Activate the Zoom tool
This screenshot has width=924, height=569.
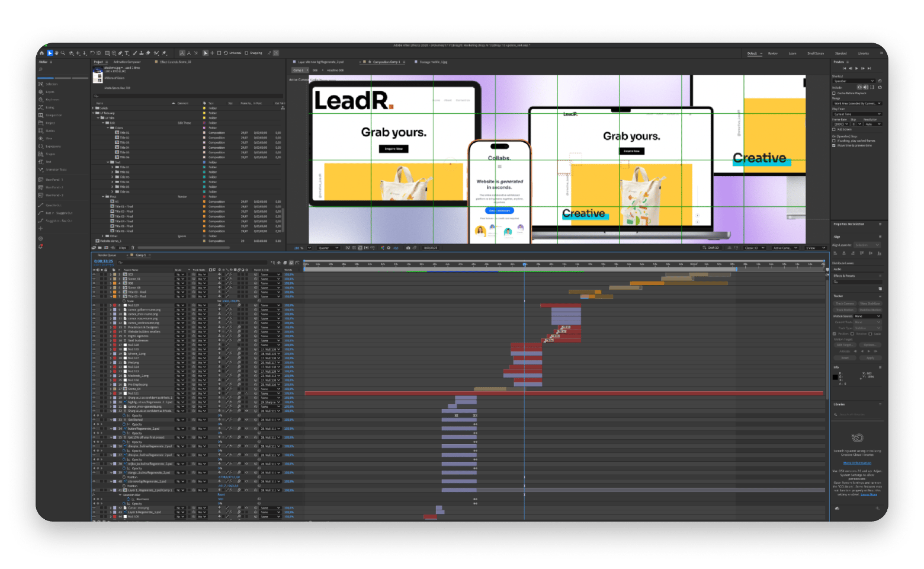[x=63, y=53]
